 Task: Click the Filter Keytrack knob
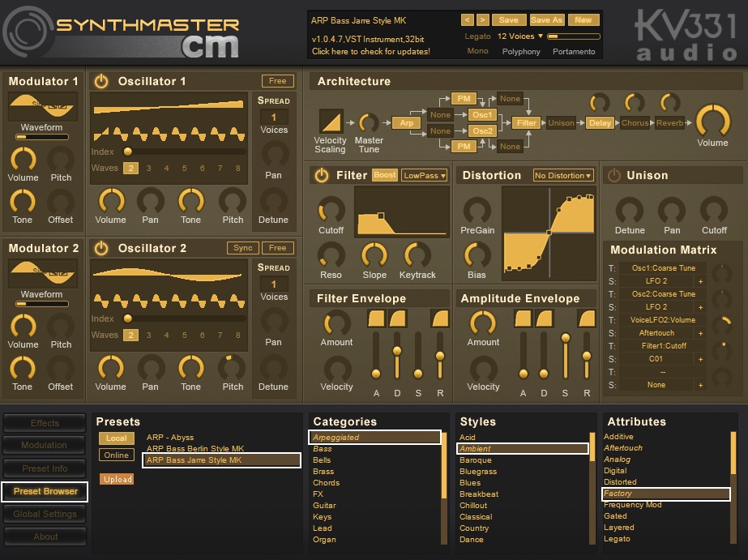tap(417, 254)
